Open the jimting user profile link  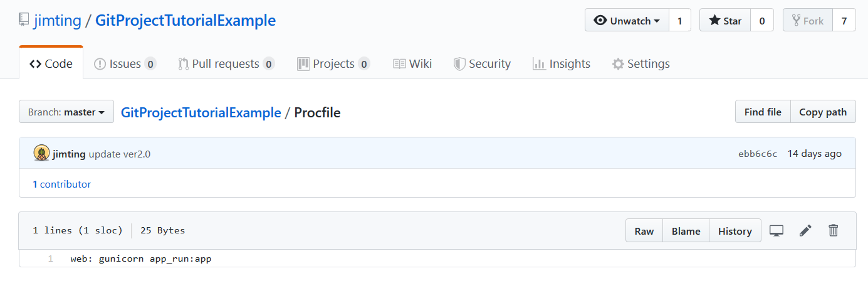coord(58,21)
